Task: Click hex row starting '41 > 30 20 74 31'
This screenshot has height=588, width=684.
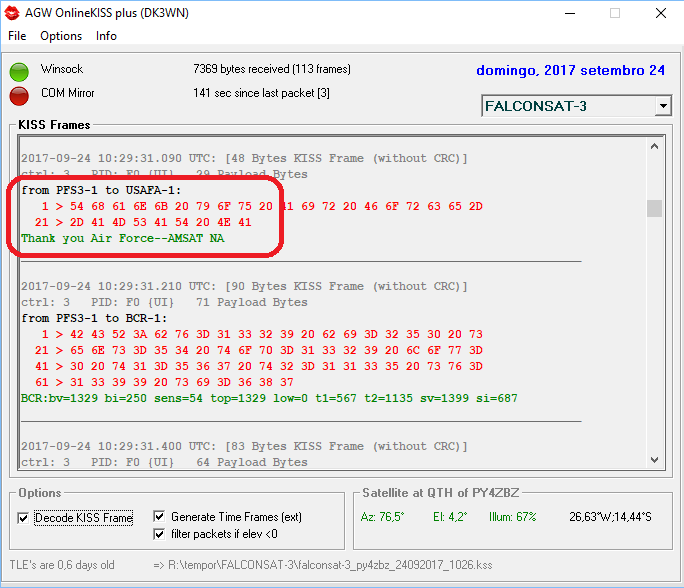Action: pos(259,366)
